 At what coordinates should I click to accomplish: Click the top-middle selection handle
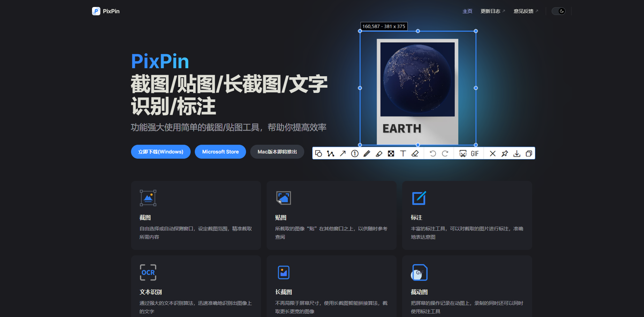tap(418, 31)
